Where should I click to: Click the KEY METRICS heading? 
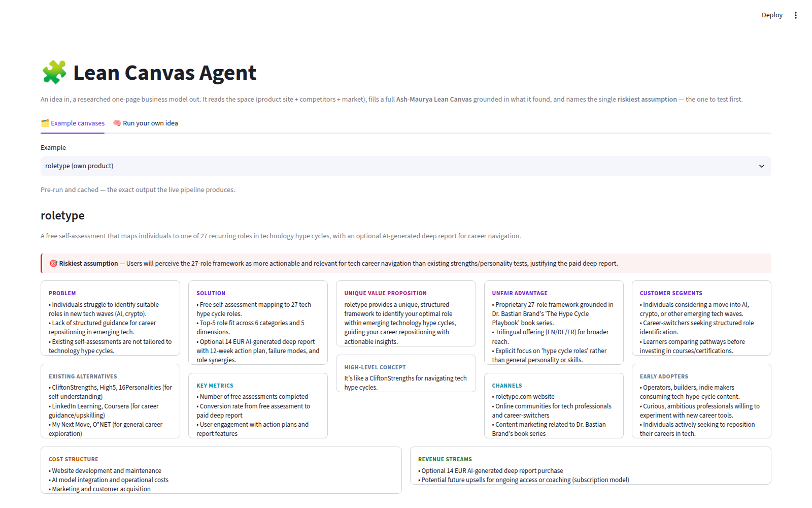coord(215,386)
